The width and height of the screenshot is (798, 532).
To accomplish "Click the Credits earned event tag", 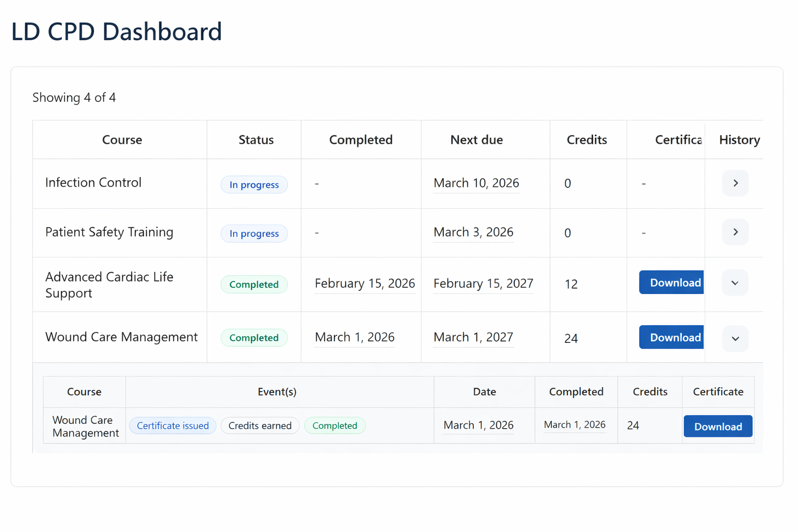I will point(260,426).
